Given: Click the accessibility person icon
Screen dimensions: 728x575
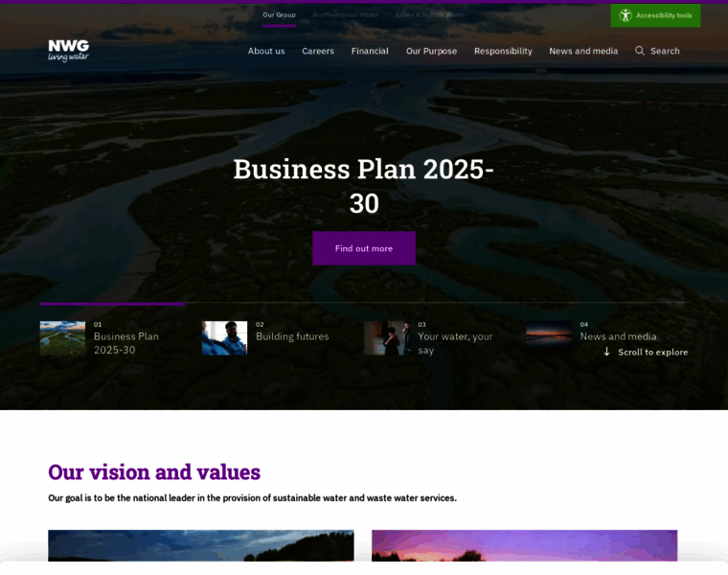Looking at the screenshot, I should click(626, 15).
